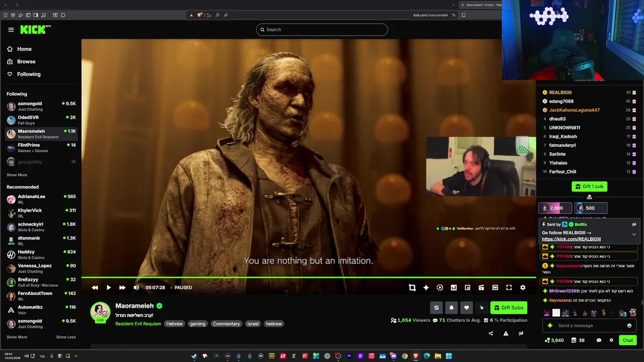View channel points balance 3,640

pyautogui.click(x=554, y=340)
